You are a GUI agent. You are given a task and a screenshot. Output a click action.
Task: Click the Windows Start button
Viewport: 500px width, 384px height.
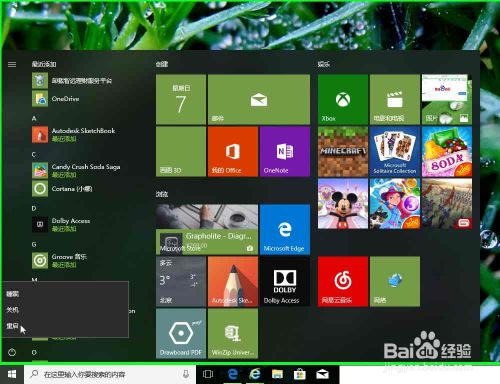tap(12, 375)
